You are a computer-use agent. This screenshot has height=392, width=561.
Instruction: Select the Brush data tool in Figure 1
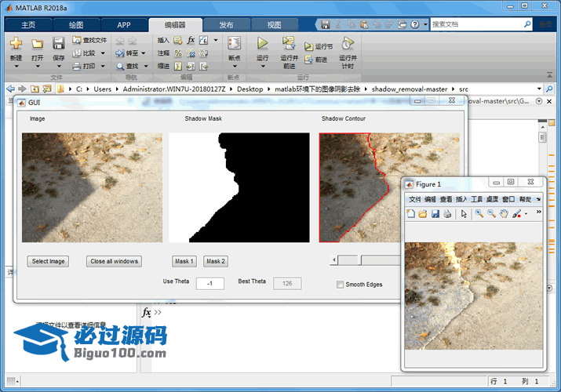click(516, 214)
